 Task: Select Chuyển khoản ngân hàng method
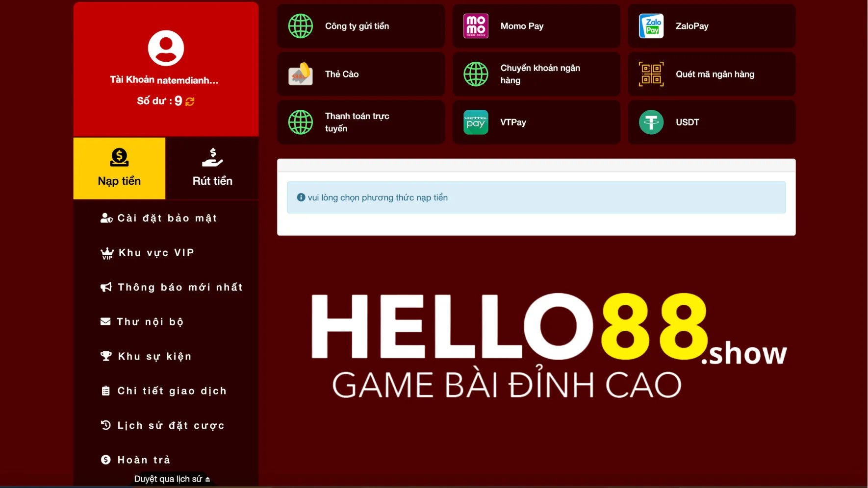point(536,74)
